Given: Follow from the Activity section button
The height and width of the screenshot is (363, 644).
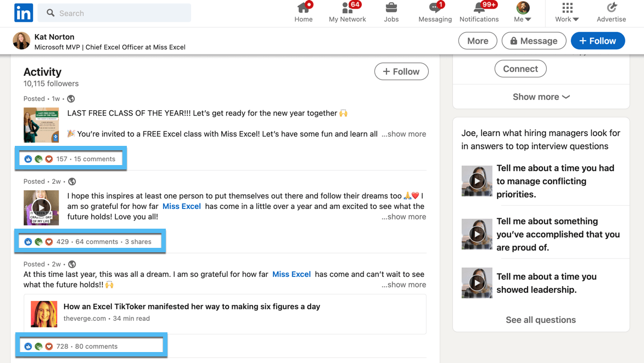Looking at the screenshot, I should [401, 72].
